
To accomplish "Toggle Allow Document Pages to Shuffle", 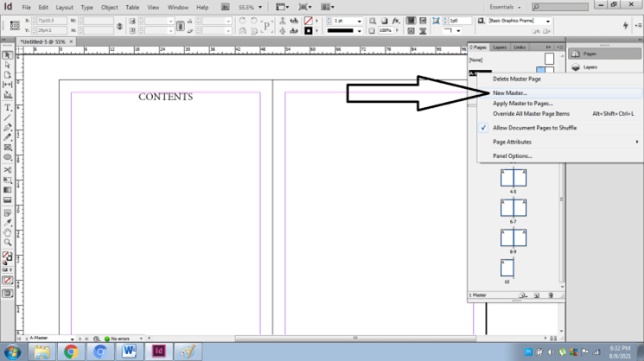I will click(x=534, y=128).
